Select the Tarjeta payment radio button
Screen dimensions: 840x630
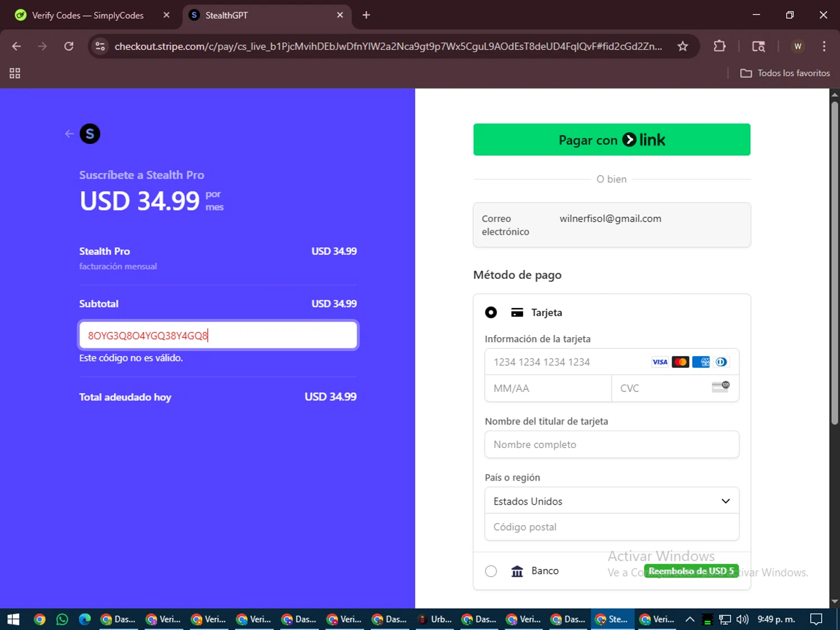tap(491, 312)
